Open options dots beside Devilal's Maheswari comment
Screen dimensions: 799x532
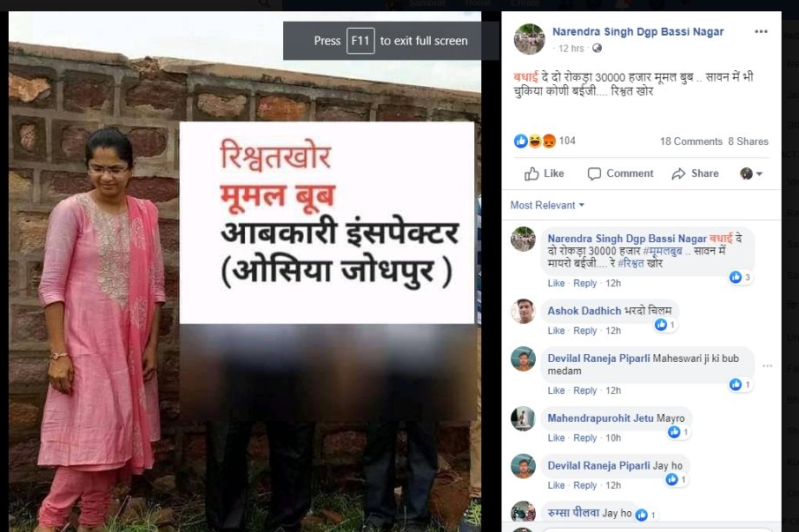coord(768,365)
